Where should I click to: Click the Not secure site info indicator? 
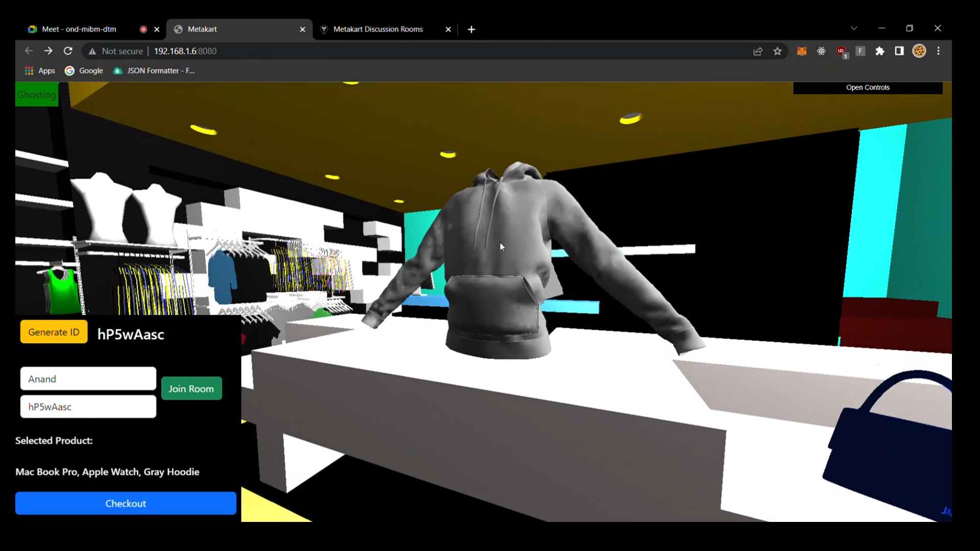click(x=116, y=51)
